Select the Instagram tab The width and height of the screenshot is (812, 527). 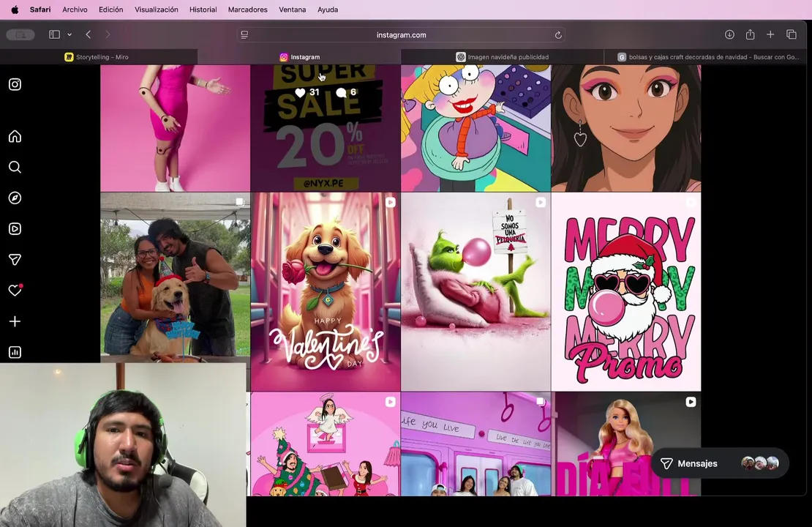(299, 57)
